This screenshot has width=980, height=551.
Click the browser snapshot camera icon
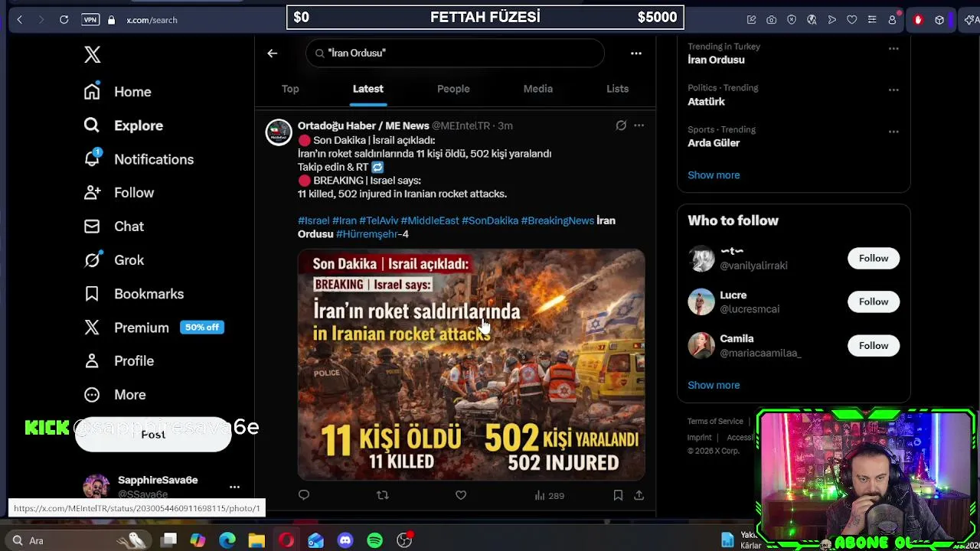tap(771, 20)
